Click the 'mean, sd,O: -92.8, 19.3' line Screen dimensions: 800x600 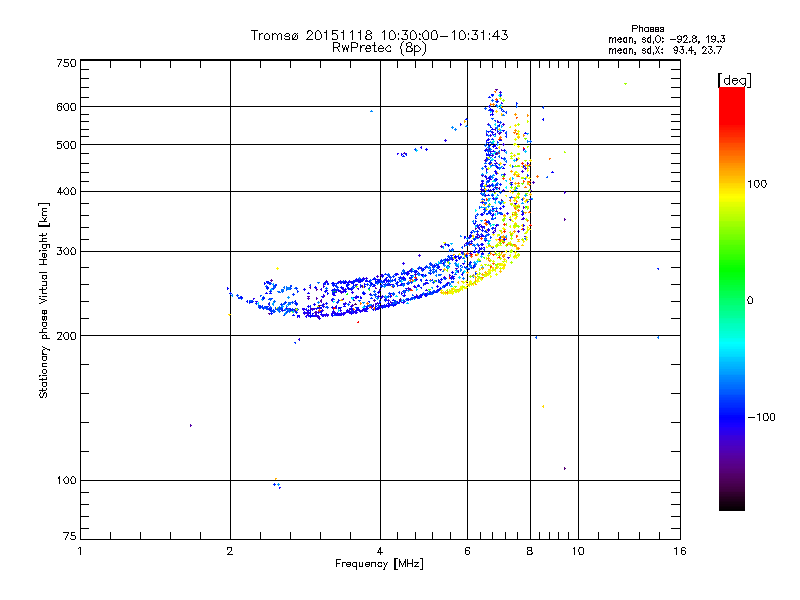click(x=666, y=39)
